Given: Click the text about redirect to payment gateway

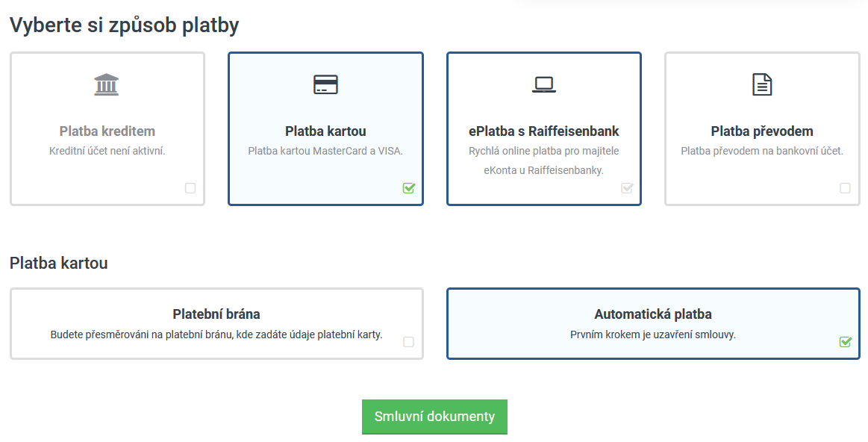Looking at the screenshot, I should [216, 334].
